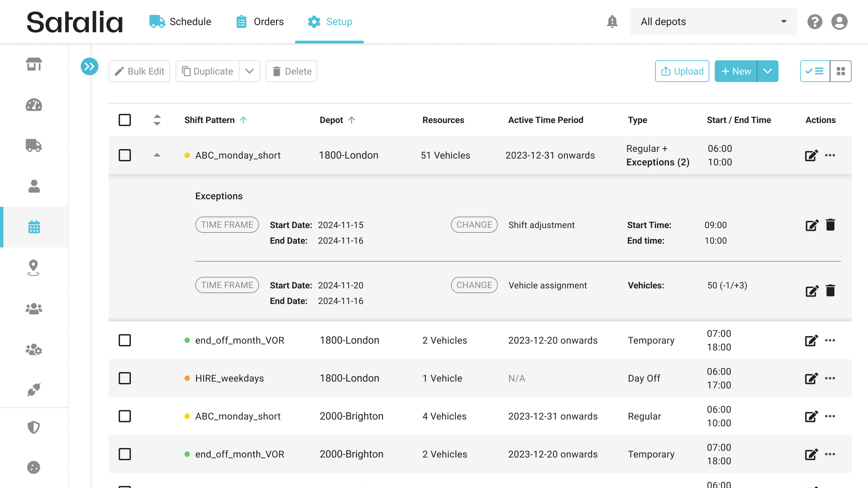Expand the sidebar with double-arrow button

pyautogui.click(x=90, y=66)
